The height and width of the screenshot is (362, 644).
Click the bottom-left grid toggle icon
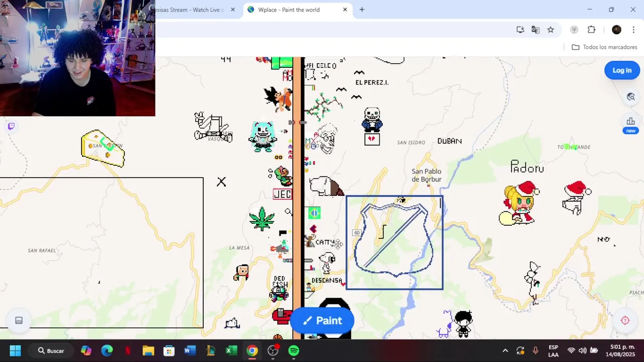click(19, 320)
